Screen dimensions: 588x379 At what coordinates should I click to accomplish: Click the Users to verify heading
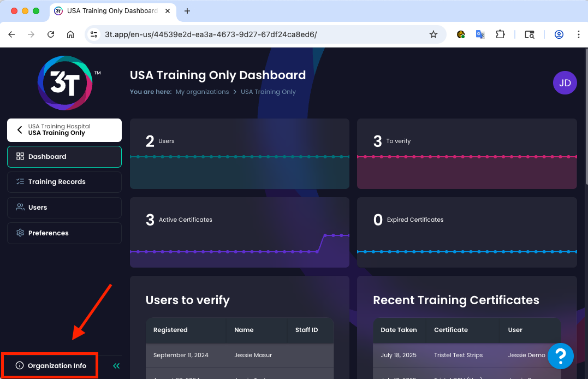[187, 300]
